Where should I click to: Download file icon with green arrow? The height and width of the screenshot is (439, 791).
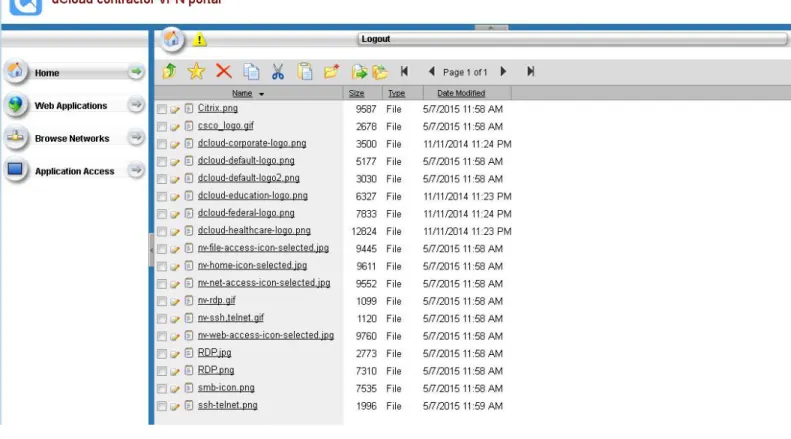[359, 72]
